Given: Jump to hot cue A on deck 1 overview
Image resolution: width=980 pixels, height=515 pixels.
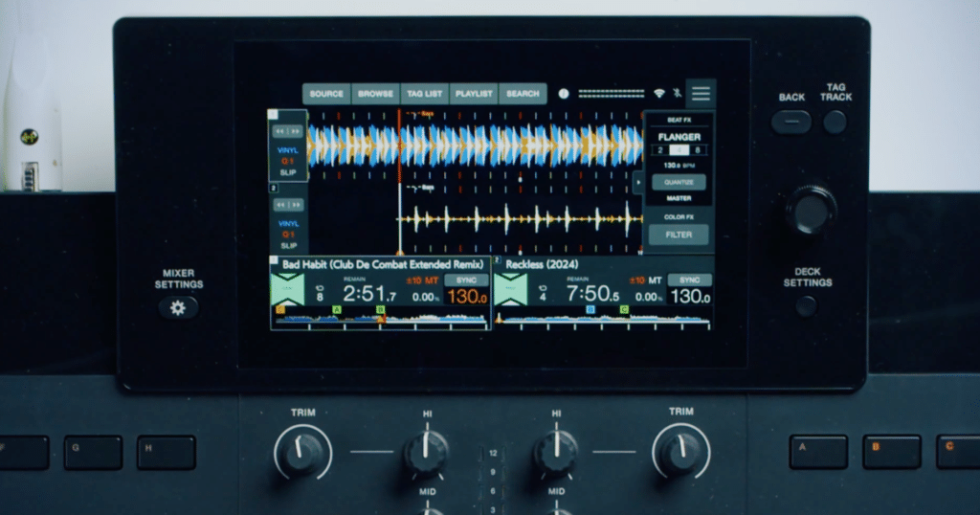Looking at the screenshot, I should pyautogui.click(x=337, y=310).
